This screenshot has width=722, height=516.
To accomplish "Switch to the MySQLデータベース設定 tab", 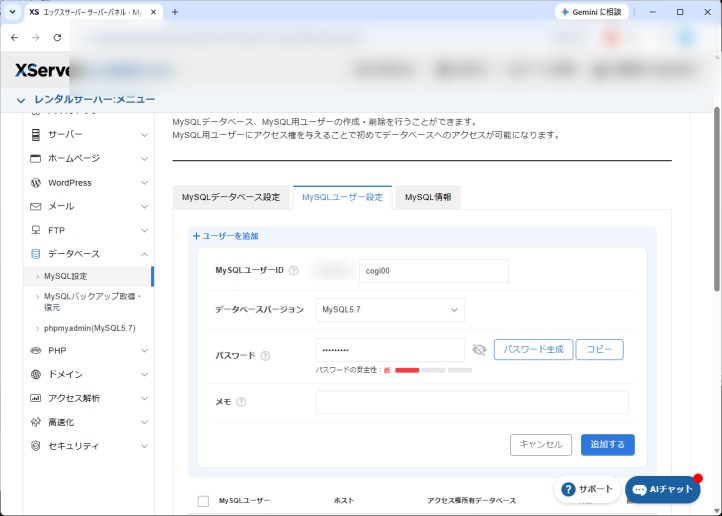I will 231,197.
